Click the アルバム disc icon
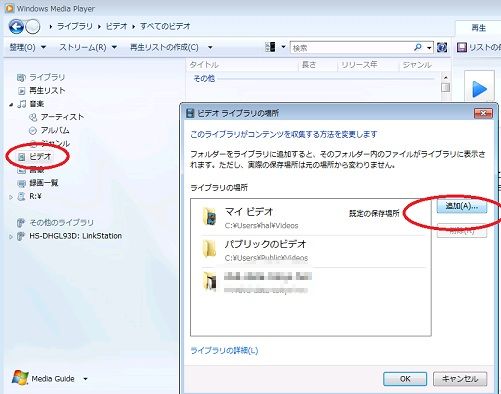Image resolution: width=501 pixels, height=394 pixels. click(x=33, y=130)
